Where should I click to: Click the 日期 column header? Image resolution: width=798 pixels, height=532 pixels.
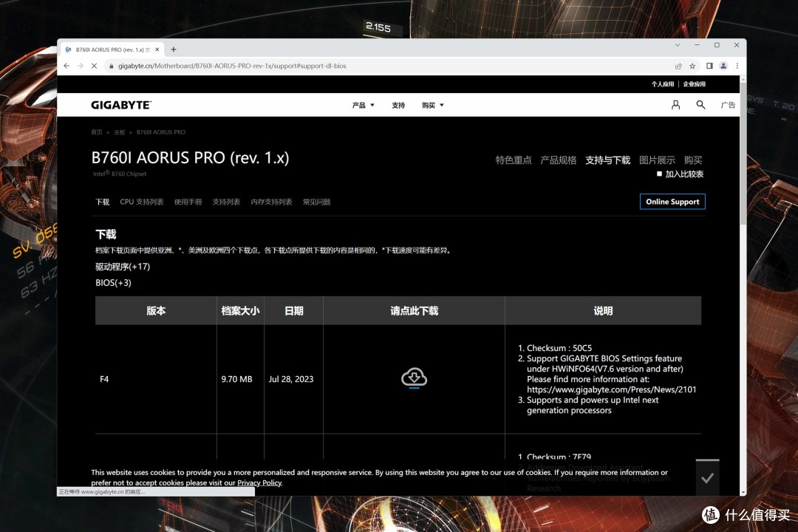coord(293,310)
